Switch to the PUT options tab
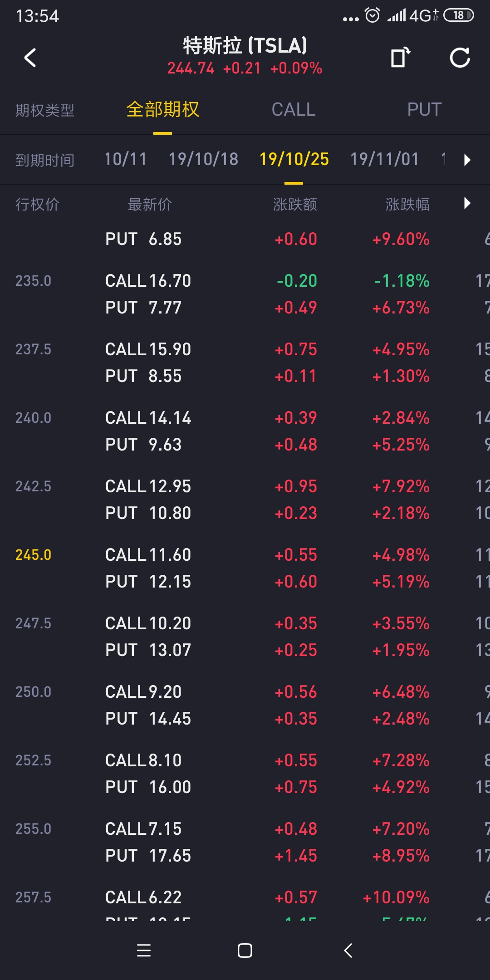490x980 pixels. (x=424, y=110)
